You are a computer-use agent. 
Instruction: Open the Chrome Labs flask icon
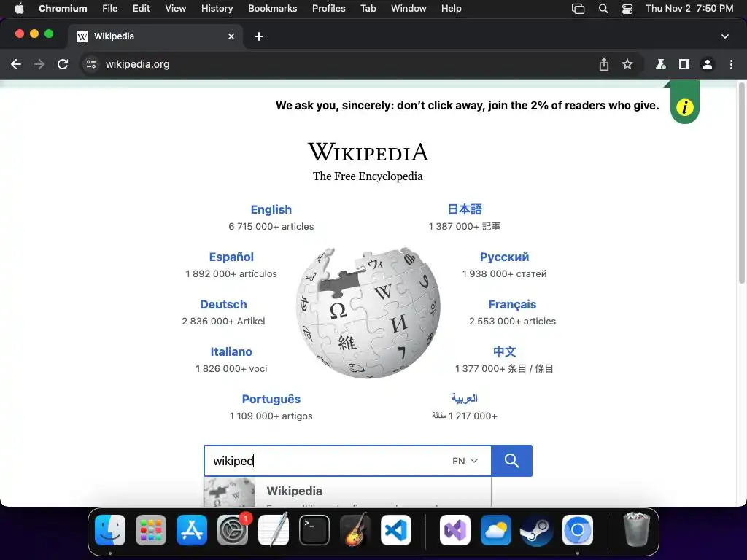661,64
